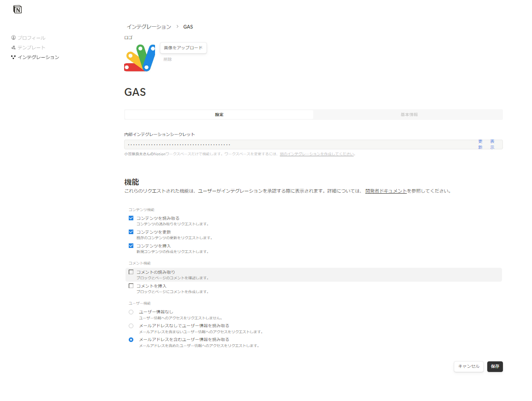
Task: Open the 開発者ドキュメント link
Action: [386, 191]
